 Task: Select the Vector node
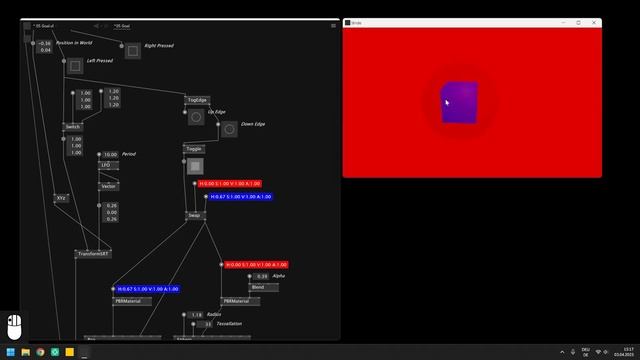[x=108, y=186]
